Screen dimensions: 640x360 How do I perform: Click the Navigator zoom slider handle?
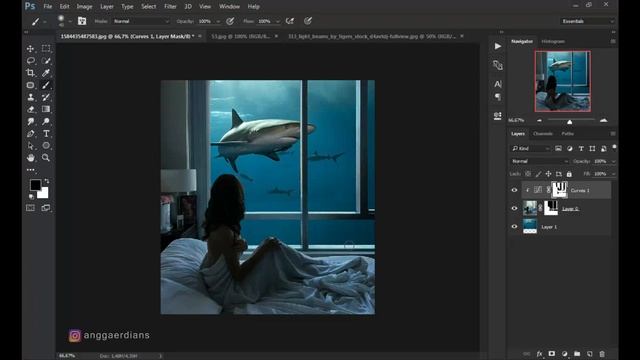(x=569, y=122)
